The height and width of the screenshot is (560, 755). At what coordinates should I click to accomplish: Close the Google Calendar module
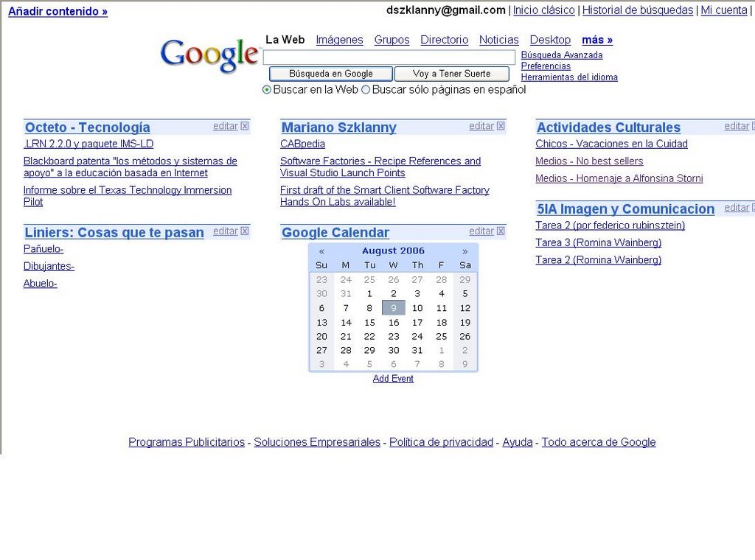[x=501, y=231]
